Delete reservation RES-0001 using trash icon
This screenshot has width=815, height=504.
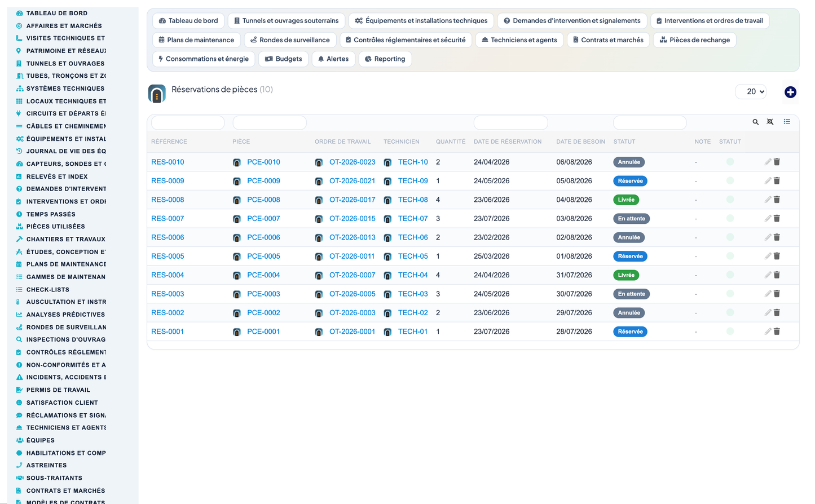click(777, 331)
